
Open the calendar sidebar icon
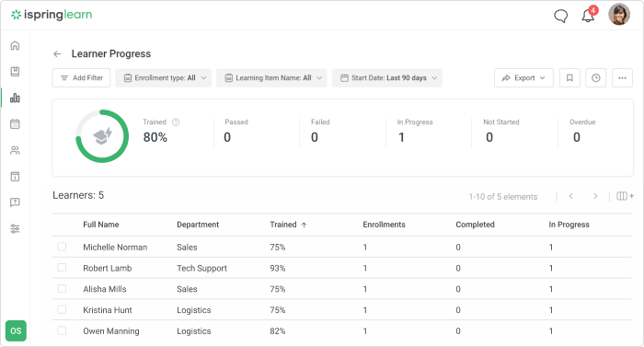pos(15,123)
